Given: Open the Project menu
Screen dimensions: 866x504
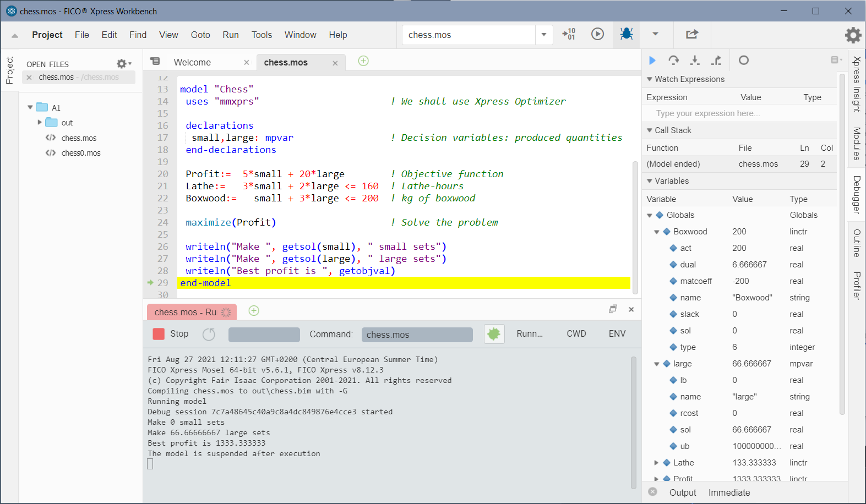Looking at the screenshot, I should pos(47,35).
